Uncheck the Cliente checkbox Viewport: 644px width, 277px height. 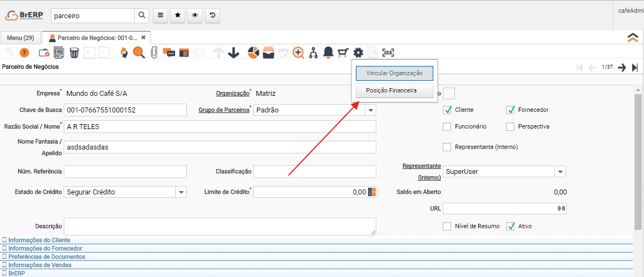click(x=447, y=110)
